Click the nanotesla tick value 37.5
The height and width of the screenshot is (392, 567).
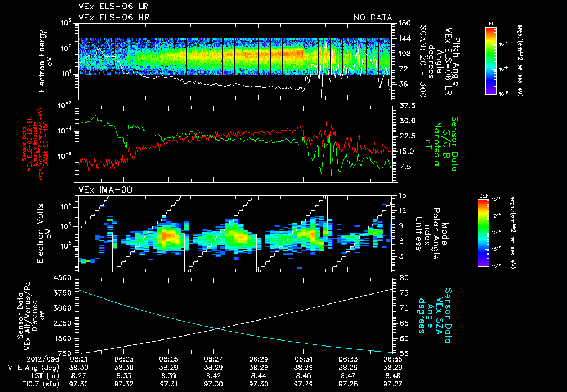(x=407, y=106)
